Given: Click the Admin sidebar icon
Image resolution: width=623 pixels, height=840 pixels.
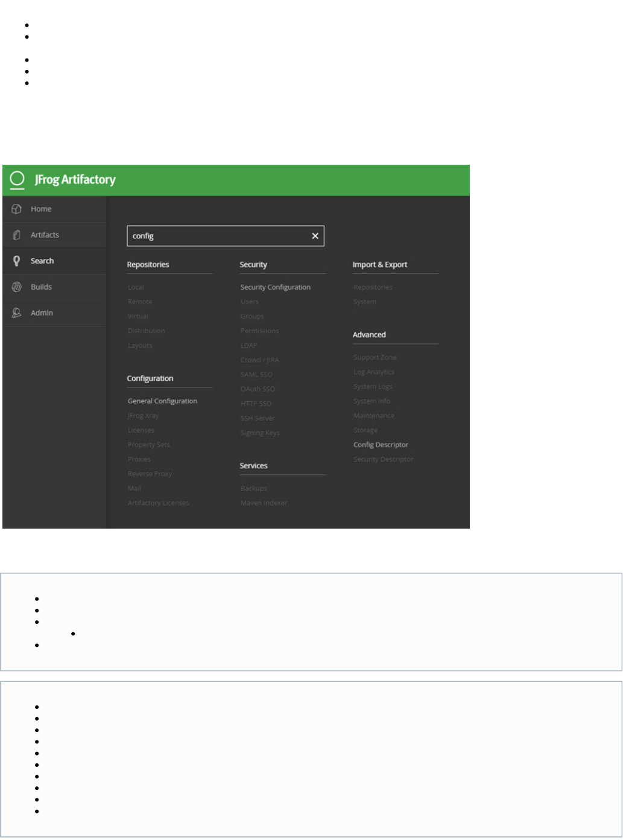Looking at the screenshot, I should (17, 313).
